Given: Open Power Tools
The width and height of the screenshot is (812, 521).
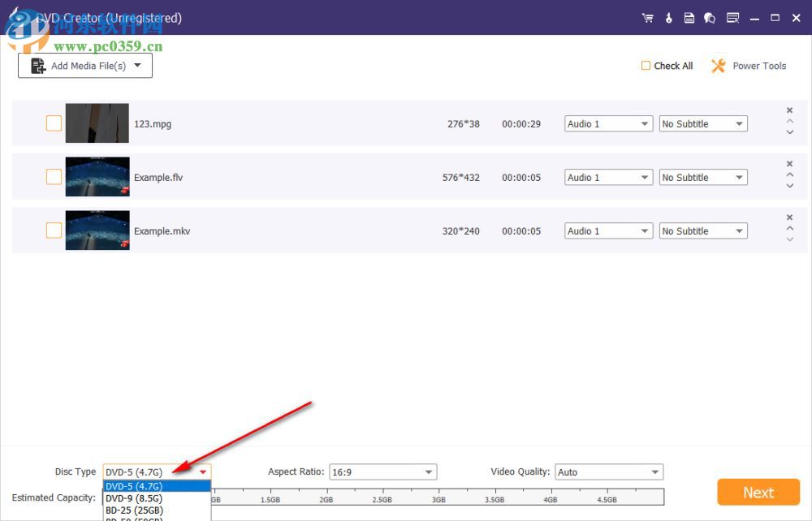Looking at the screenshot, I should 748,66.
